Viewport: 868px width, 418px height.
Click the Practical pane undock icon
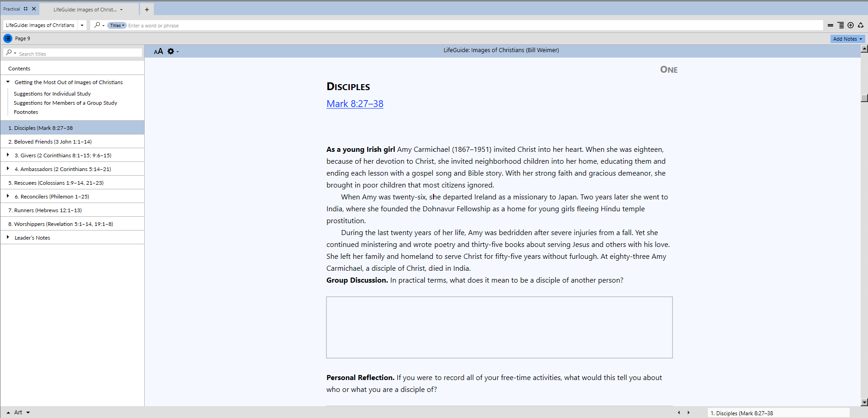[26, 9]
